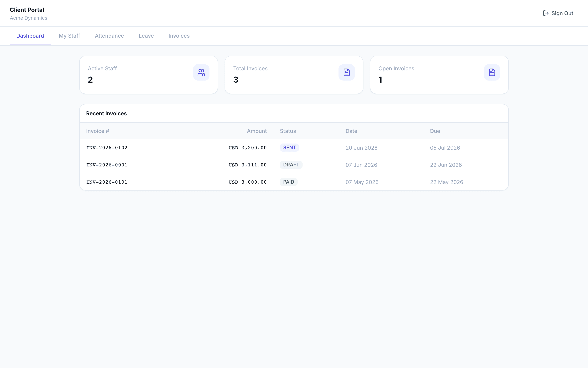Click the sign out arrow icon
The width and height of the screenshot is (588, 368).
(x=546, y=13)
